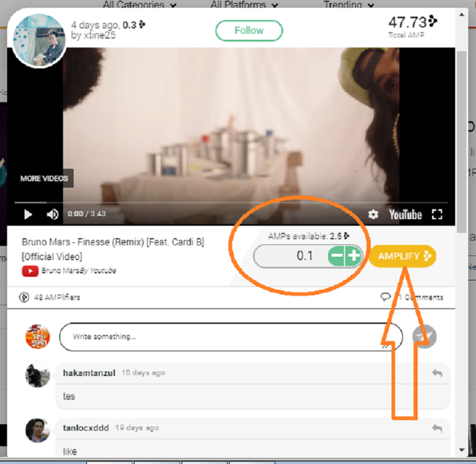Click the scrollbar down arrow

point(461,450)
